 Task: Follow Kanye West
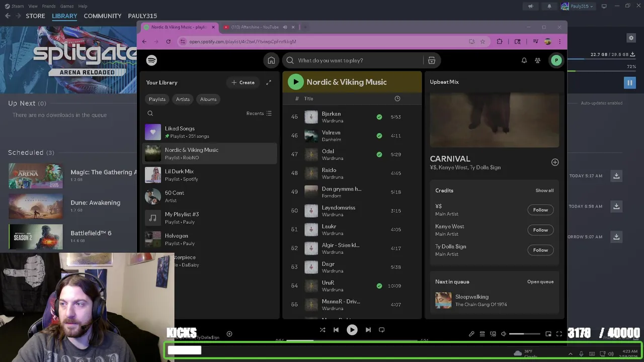540,230
